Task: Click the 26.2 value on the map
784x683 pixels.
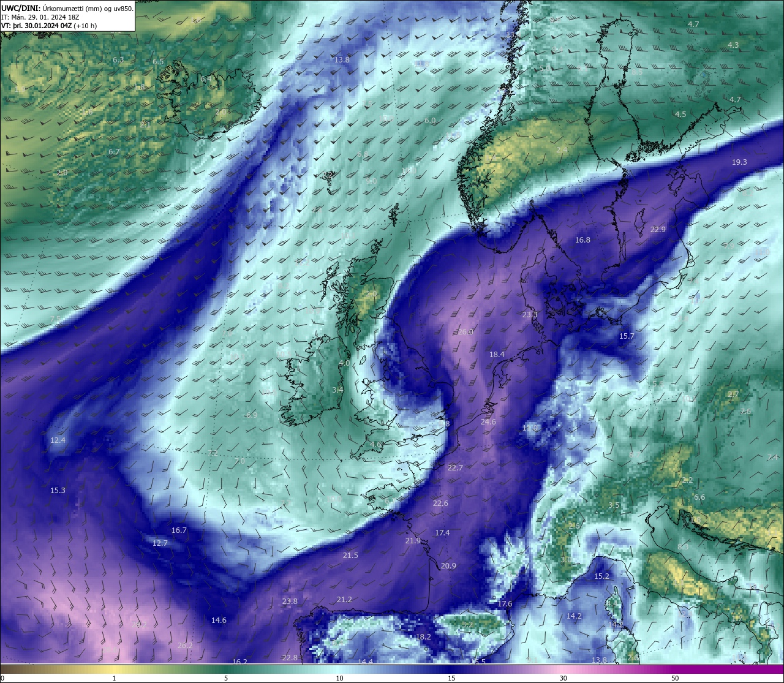Action: pyautogui.click(x=185, y=646)
